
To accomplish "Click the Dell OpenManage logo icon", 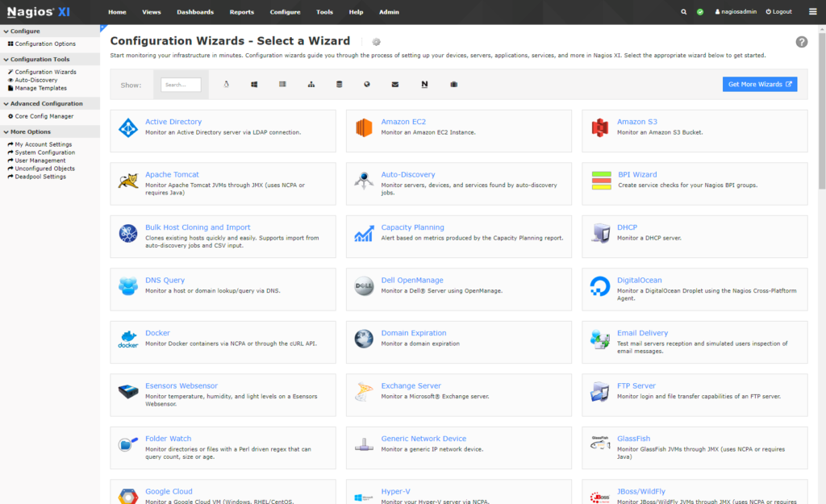I will coord(364,286).
